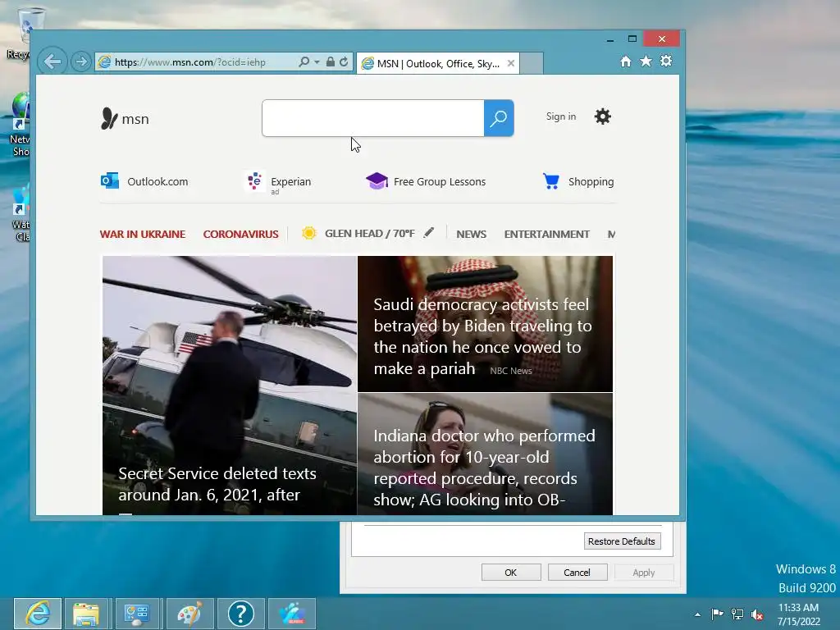Image resolution: width=840 pixels, height=630 pixels.
Task: Open the Control Panel taskbar icon
Action: 137,614
